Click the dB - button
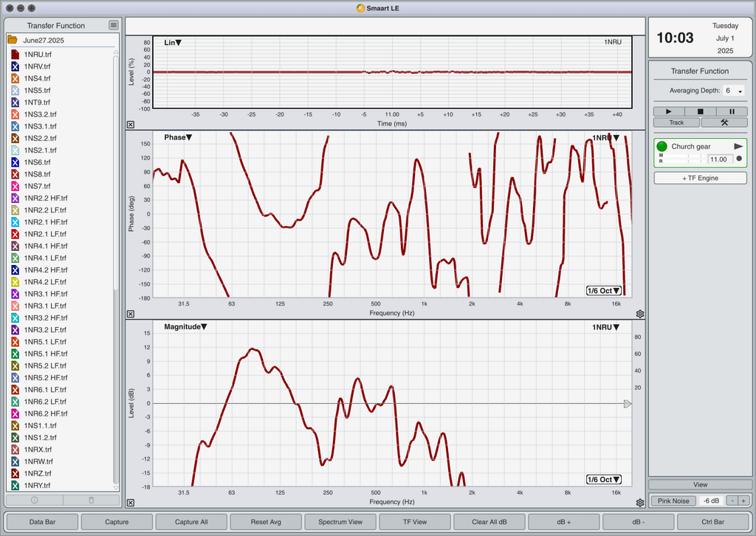The width and height of the screenshot is (756, 536). 639,521
